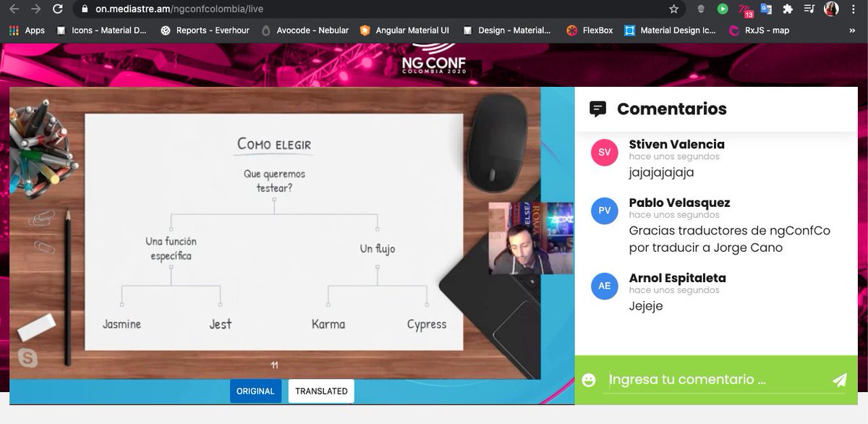
Task: Click the PV avatar of Pablo Velasquez
Action: pos(605,211)
